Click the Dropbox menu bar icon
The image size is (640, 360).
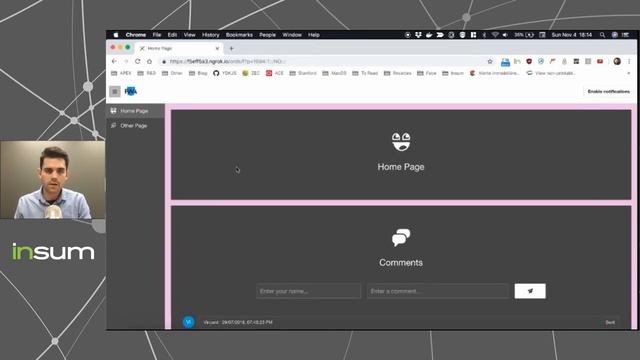click(x=418, y=35)
